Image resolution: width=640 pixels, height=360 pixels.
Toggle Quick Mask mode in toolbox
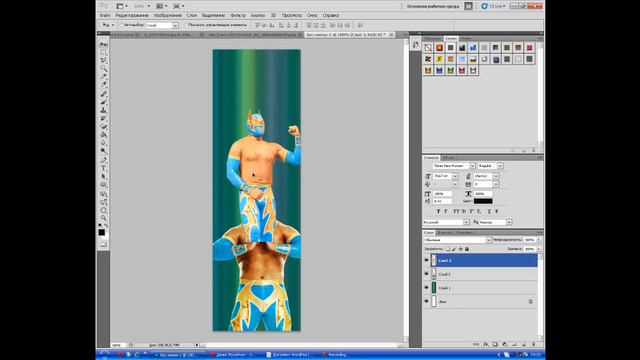tap(104, 244)
